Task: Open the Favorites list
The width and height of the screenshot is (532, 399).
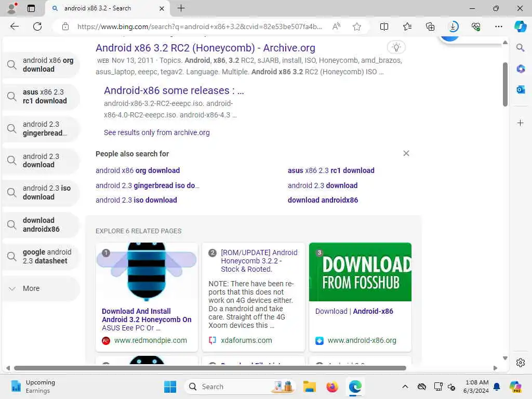Action: pyautogui.click(x=407, y=26)
